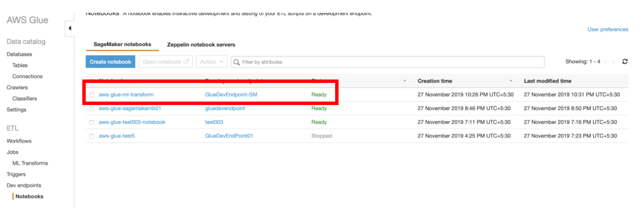
Task: Click the AWS Glue title
Action: 27,20
